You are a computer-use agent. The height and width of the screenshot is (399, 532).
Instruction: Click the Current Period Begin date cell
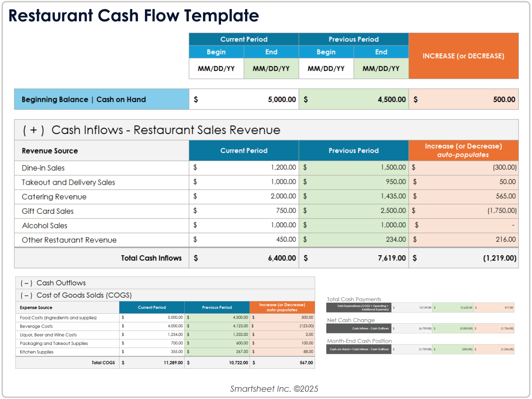216,68
